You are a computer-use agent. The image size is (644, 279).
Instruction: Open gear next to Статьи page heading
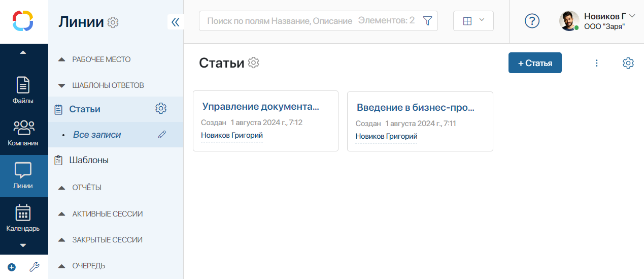click(254, 63)
